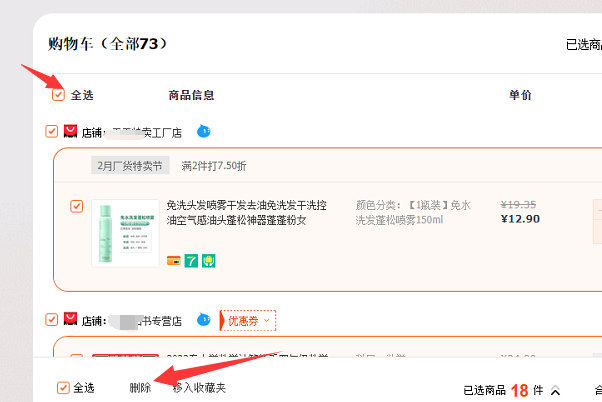Click the ¥12.90 price text

click(x=520, y=219)
